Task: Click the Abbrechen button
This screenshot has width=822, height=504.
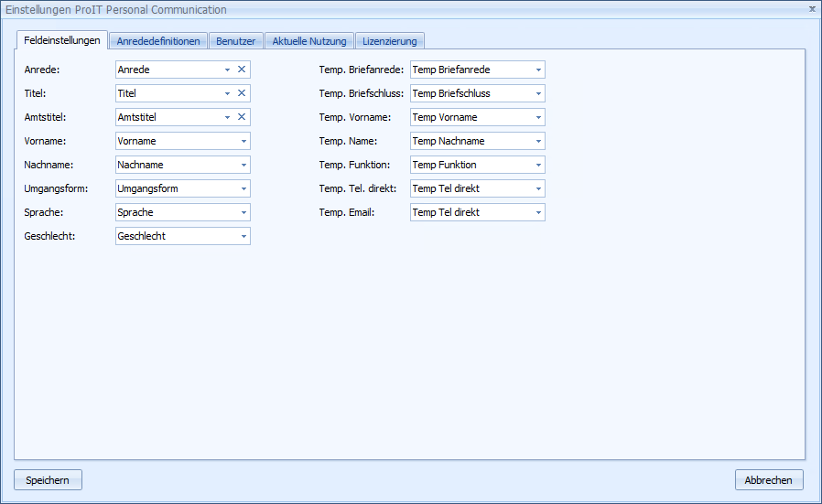Action: click(769, 480)
